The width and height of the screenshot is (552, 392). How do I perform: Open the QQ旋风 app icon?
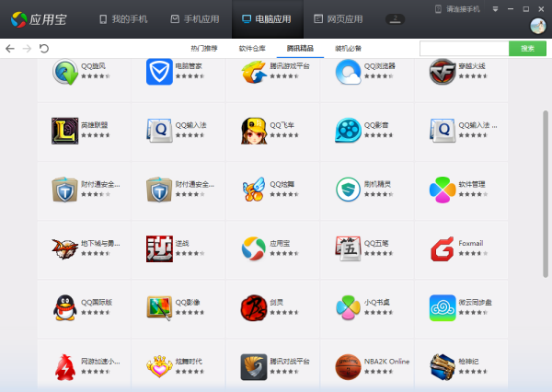tap(65, 72)
